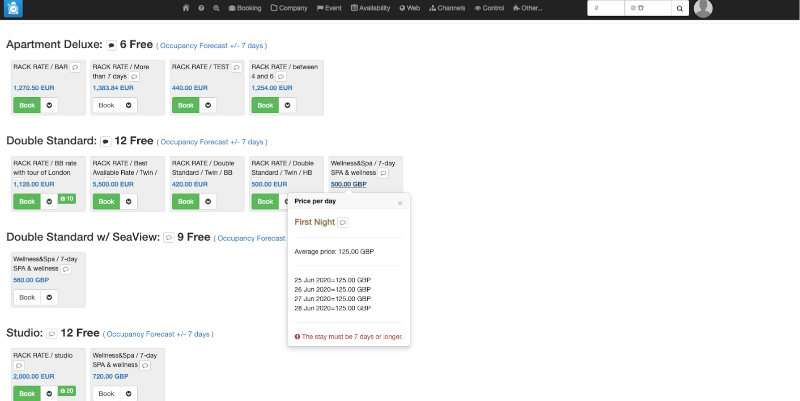Click comment icon next to Apartment Deluxe heading
Screen dimensions: 800x401
point(111,46)
